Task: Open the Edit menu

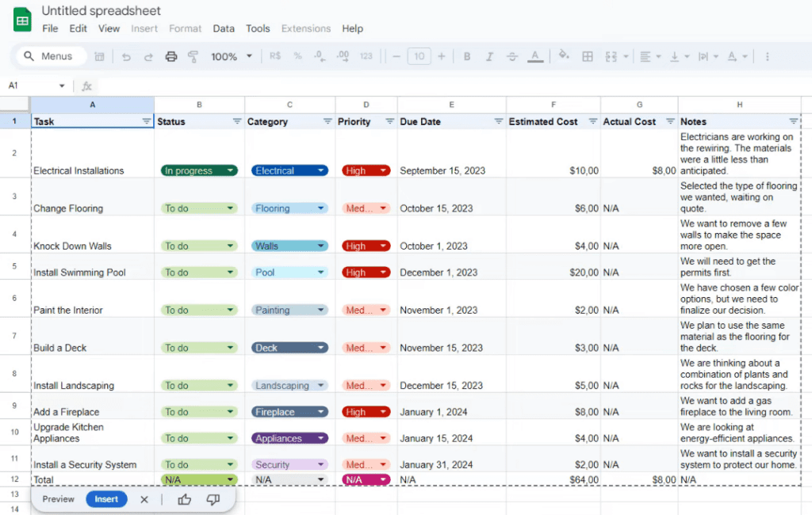Action: coord(78,29)
